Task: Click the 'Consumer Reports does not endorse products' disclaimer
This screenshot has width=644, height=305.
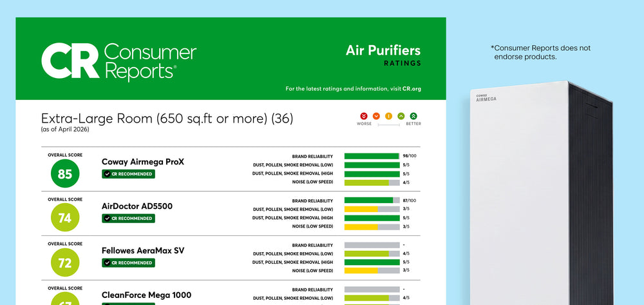Action: pos(540,52)
